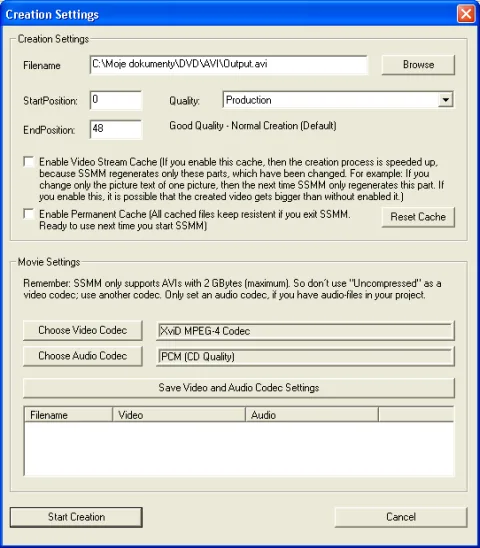Select the Production quality combo box

(x=338, y=100)
